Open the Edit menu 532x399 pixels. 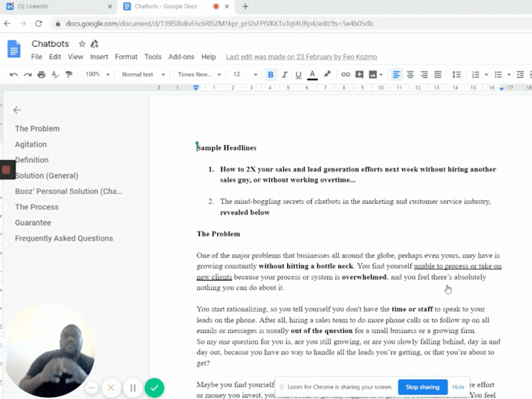pos(55,57)
